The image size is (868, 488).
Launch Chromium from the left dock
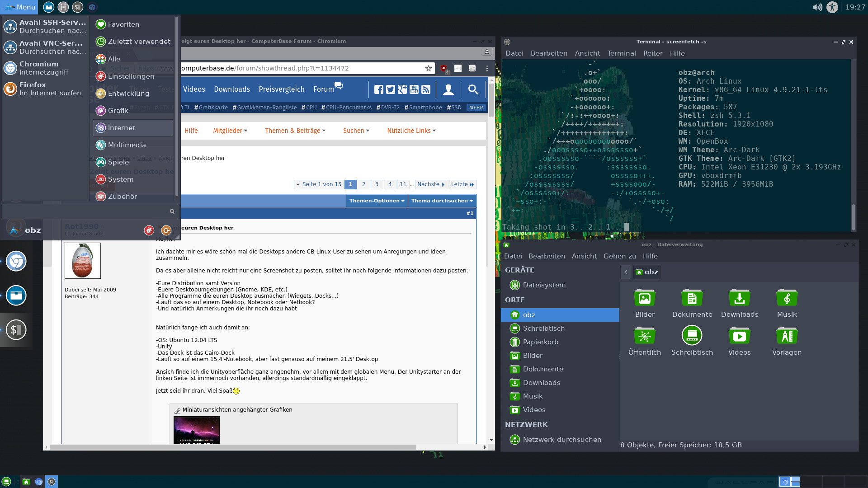click(x=16, y=261)
